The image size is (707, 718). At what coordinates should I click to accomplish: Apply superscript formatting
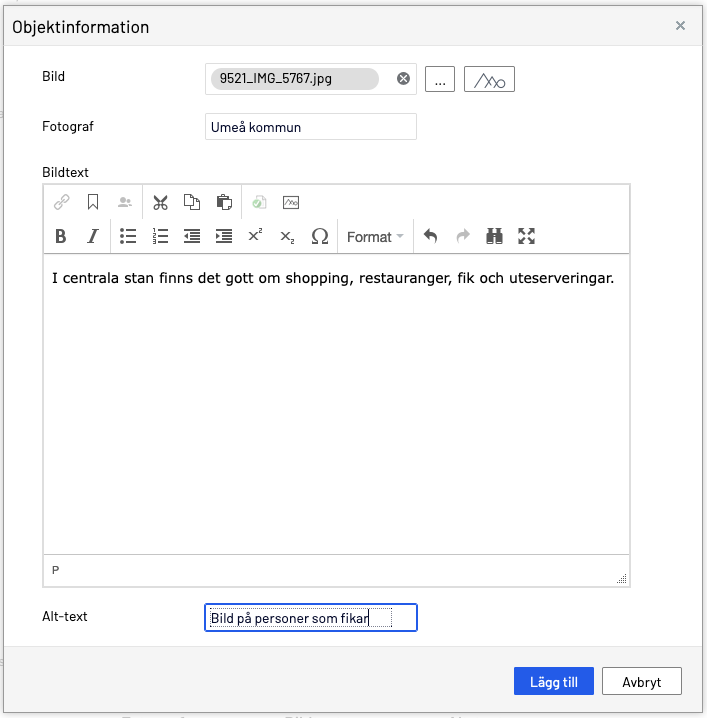tap(255, 236)
